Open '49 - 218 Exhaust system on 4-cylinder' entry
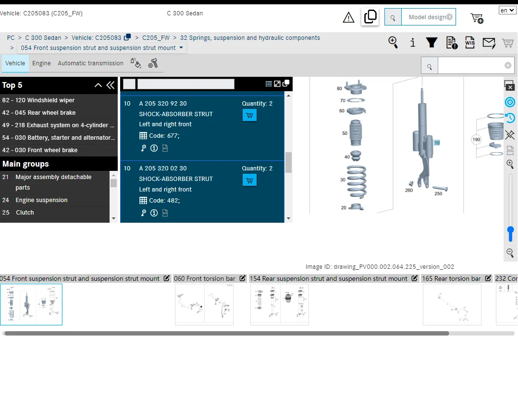Image resolution: width=518 pixels, height=420 pixels. (59, 125)
